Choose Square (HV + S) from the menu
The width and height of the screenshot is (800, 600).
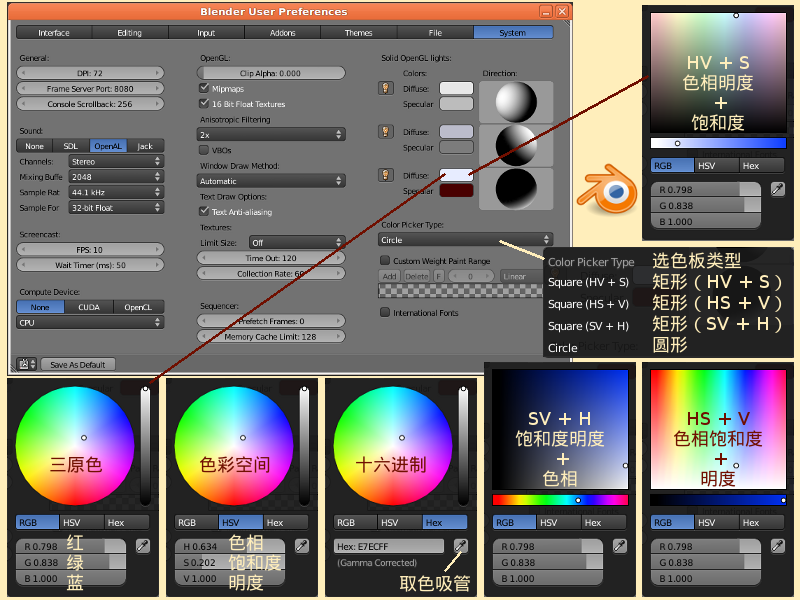pyautogui.click(x=588, y=282)
